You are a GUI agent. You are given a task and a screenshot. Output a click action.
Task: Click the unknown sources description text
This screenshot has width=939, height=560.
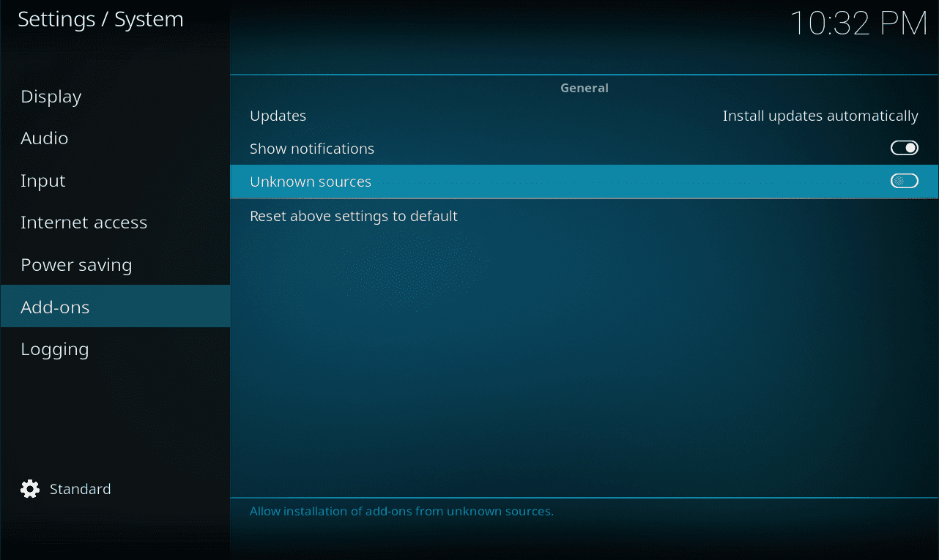click(401, 511)
